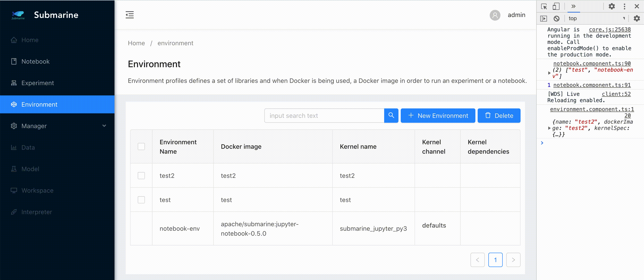This screenshot has width=644, height=280.
Task: Open the Experiment sidebar item
Action: (x=38, y=83)
